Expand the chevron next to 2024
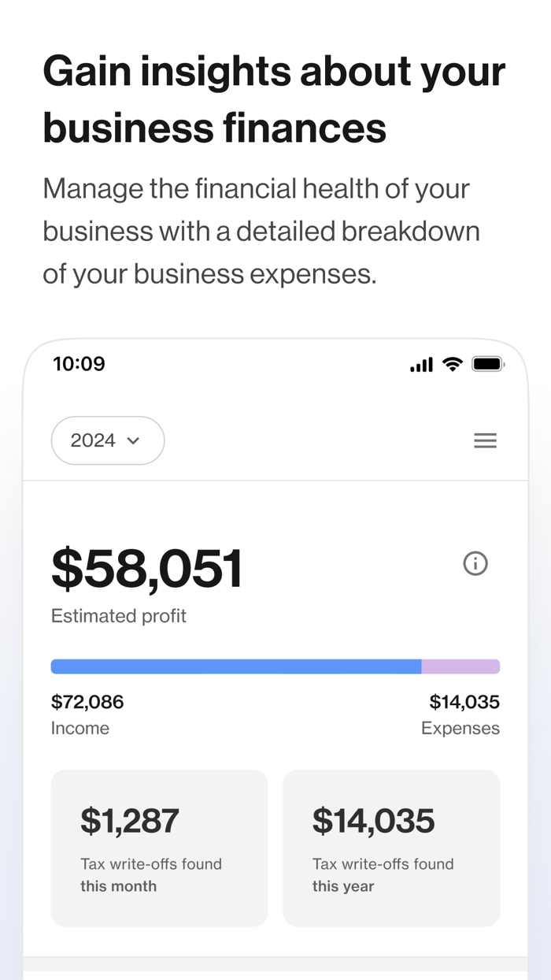Screen dimensions: 551x980 [134, 440]
